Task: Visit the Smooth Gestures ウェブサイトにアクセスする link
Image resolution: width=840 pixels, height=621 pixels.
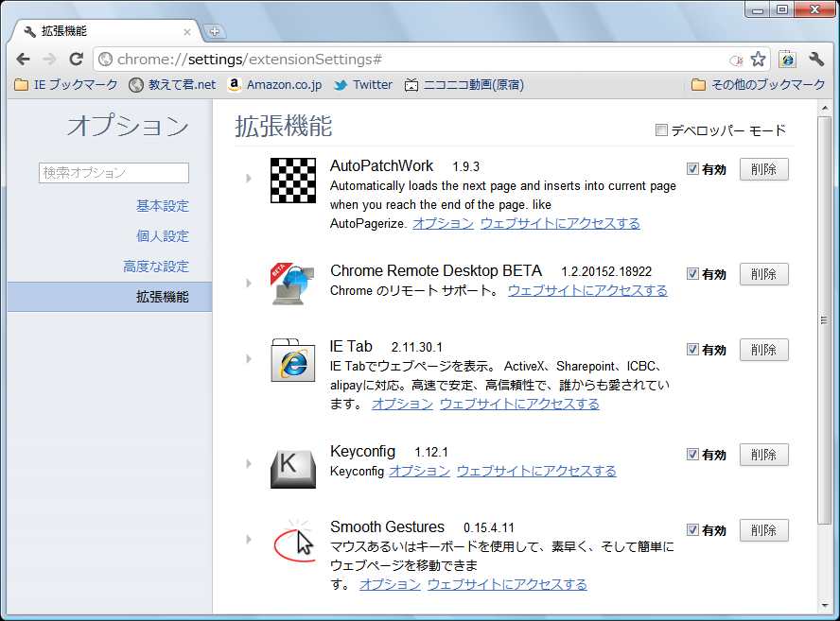Action: coord(507,584)
